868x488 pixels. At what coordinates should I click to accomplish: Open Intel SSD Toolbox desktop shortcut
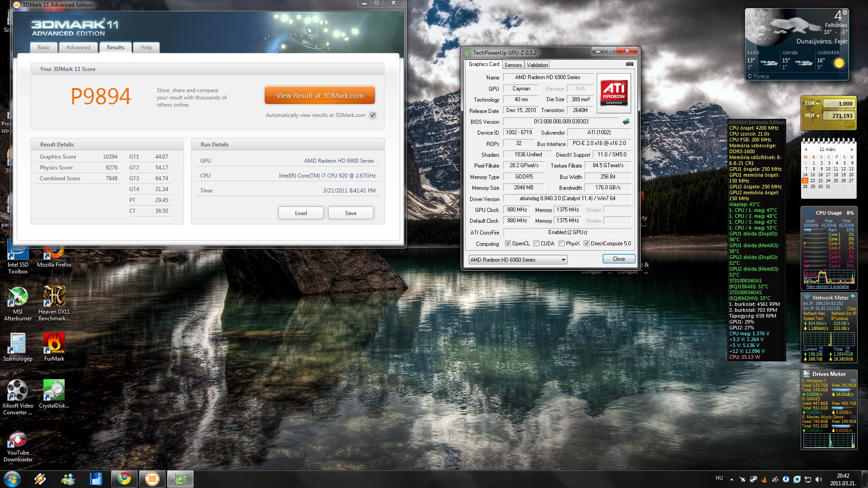click(x=18, y=261)
